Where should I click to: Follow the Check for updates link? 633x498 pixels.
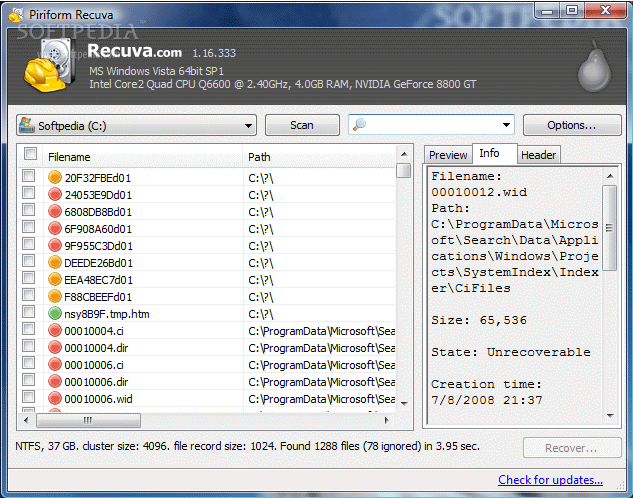[550, 479]
